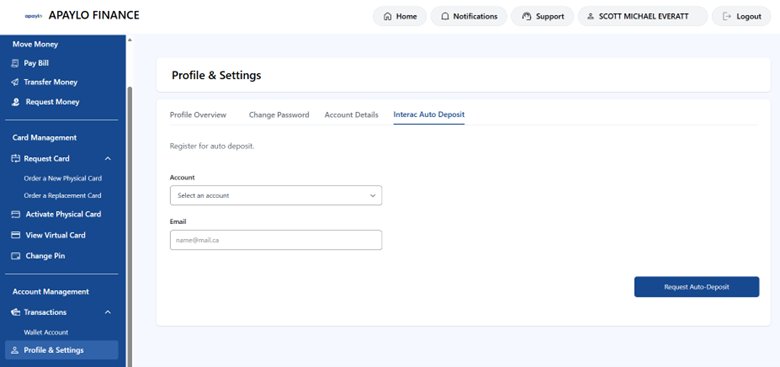Click the Notifications bell icon
This screenshot has width=780, height=367.
coord(445,16)
